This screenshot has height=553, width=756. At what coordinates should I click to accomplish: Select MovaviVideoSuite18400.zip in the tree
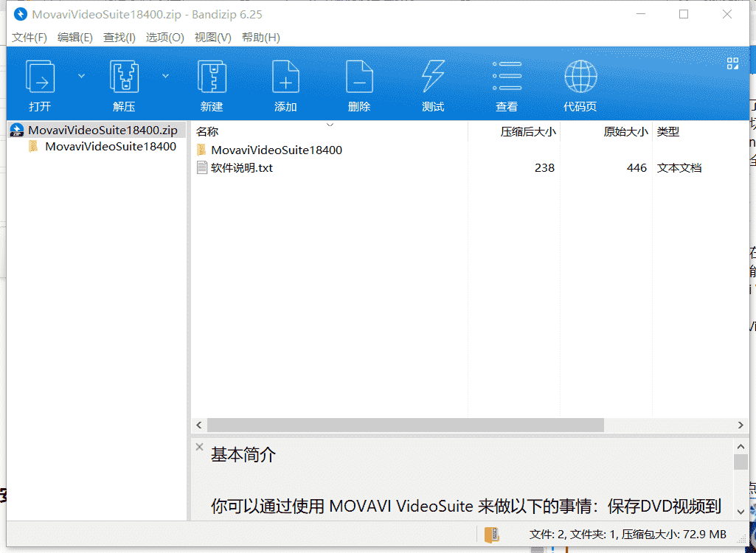(x=103, y=131)
